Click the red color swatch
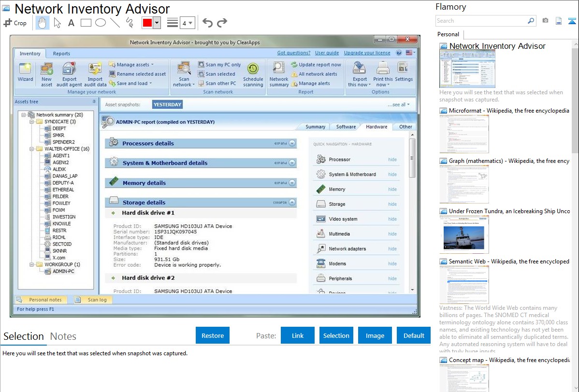 tap(147, 23)
